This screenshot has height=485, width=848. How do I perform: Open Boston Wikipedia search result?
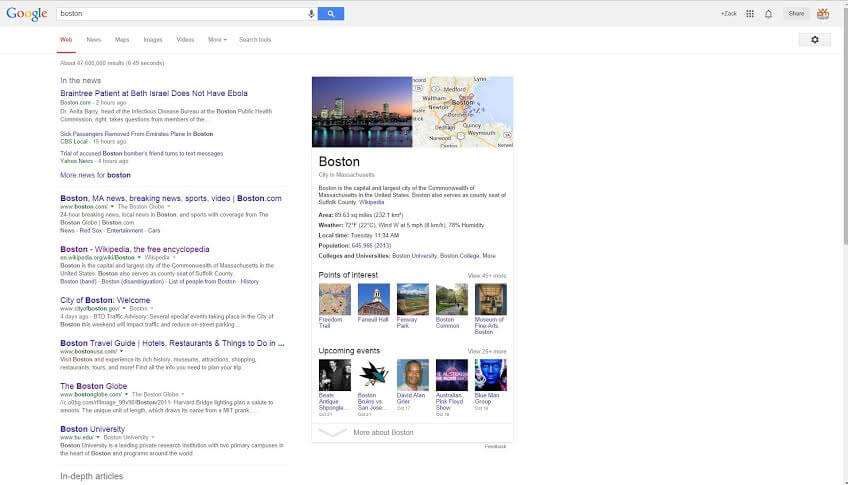point(135,249)
